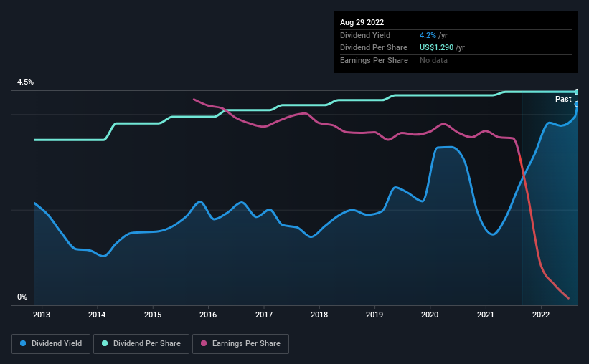The height and width of the screenshot is (364, 589).
Task: Toggle the Dividend Per Share legend button
Action: 141,344
